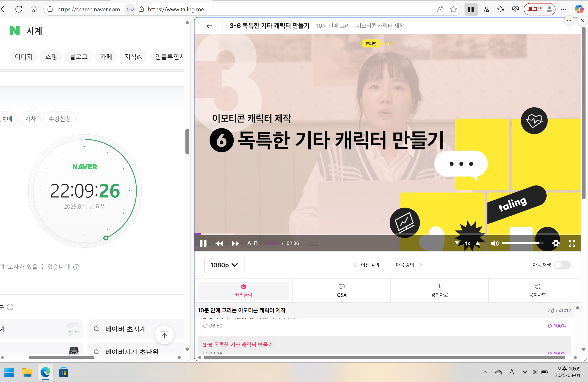
Task: Open File Explorer from the taskbar
Action: point(27,373)
